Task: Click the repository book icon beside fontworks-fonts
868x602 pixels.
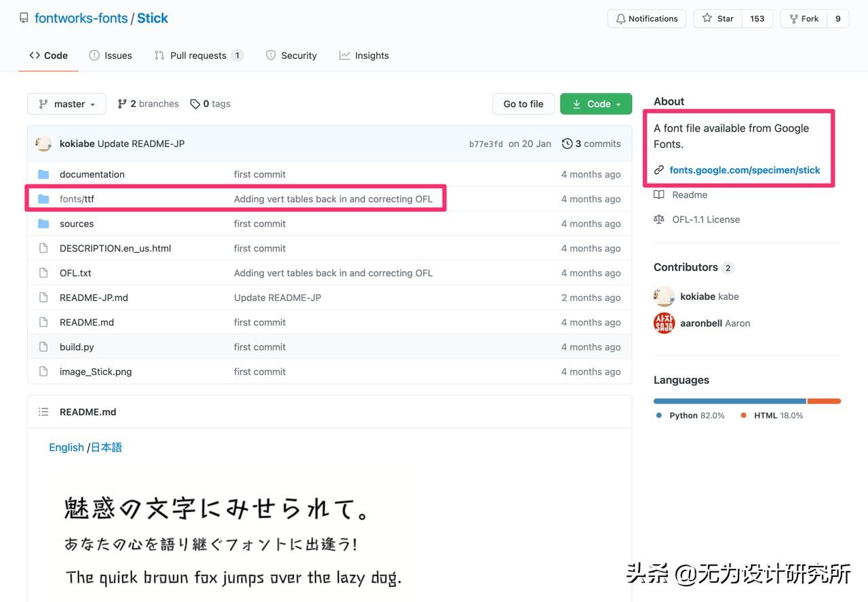Action: (x=24, y=18)
